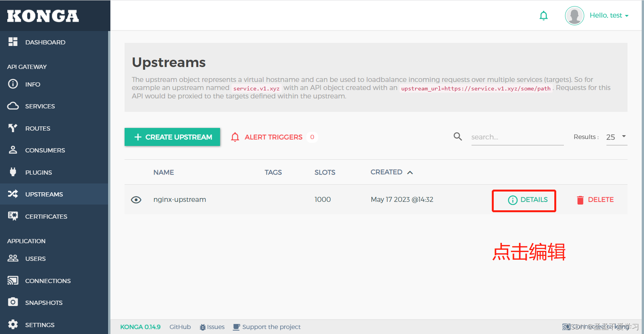Click the search magnifier icon

(x=458, y=136)
